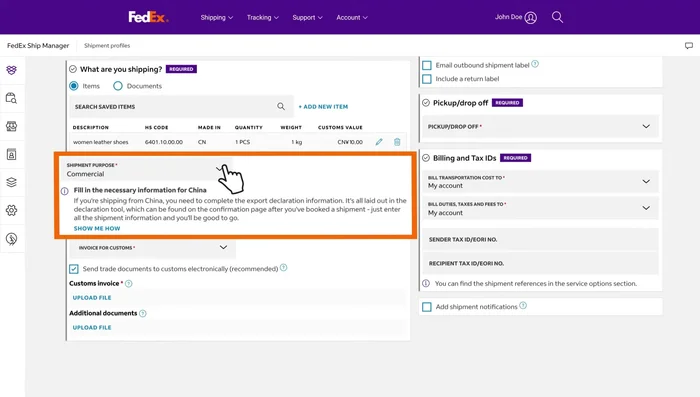
Task: Open the chat feedback icon
Action: click(689, 46)
